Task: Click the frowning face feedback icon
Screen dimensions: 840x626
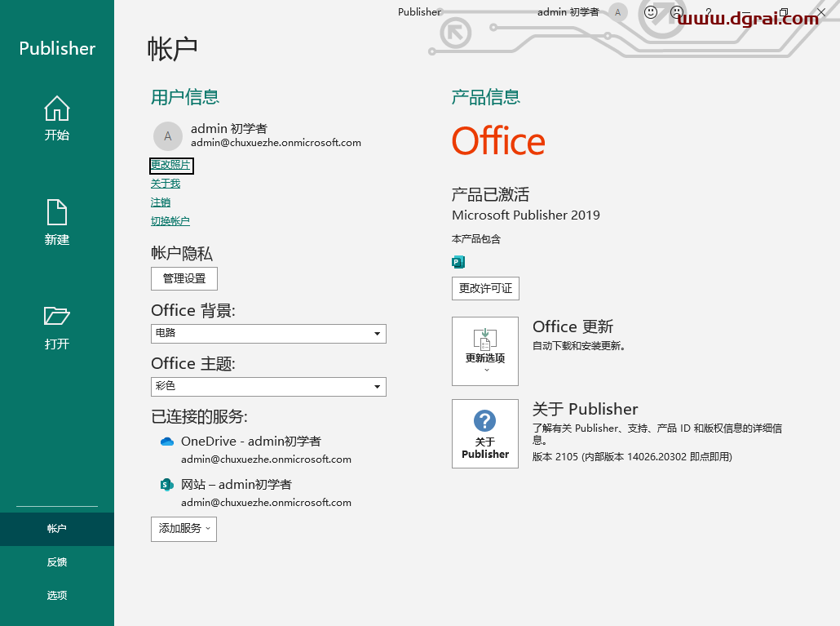Action: [x=677, y=11]
